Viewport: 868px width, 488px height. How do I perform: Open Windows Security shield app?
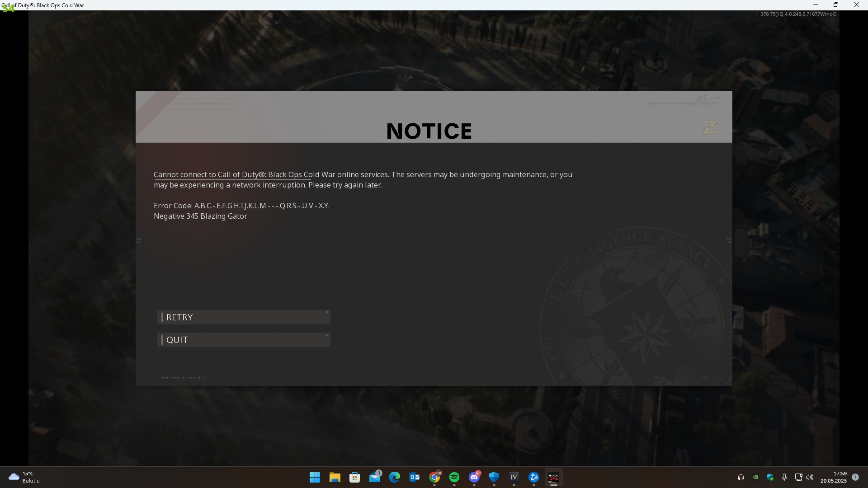494,477
